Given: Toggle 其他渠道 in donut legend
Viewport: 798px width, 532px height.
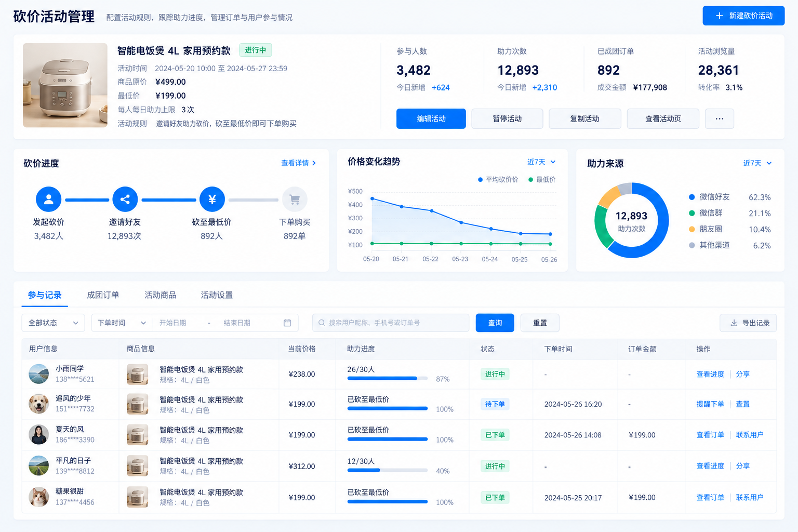Looking at the screenshot, I should (709, 245).
